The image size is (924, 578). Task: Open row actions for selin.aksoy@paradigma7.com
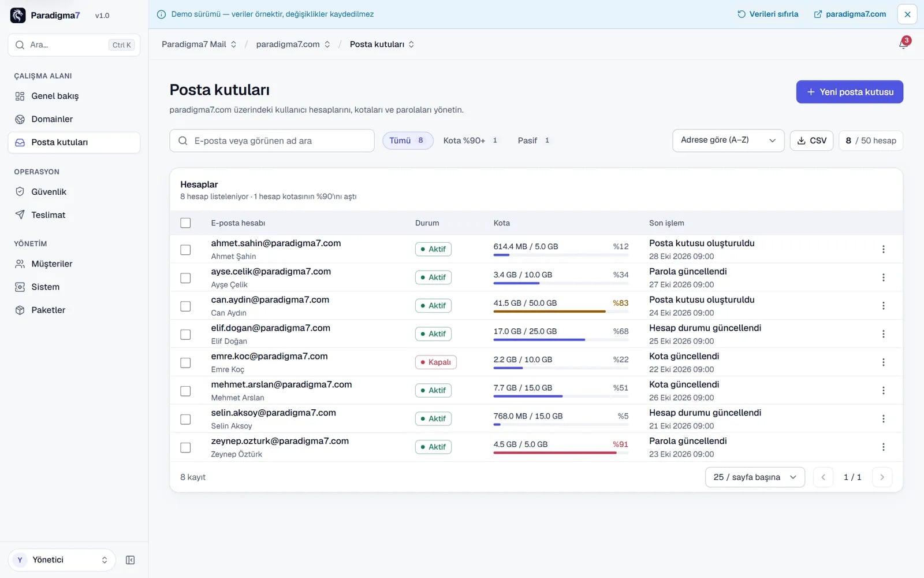[x=883, y=419]
